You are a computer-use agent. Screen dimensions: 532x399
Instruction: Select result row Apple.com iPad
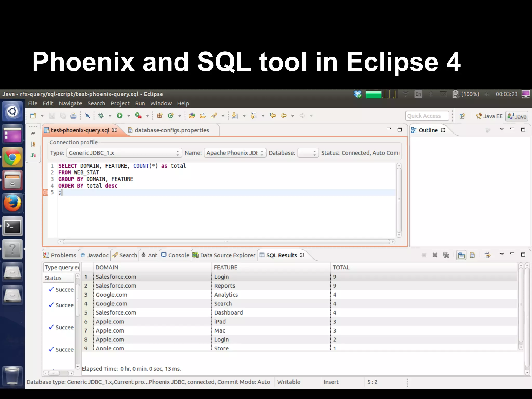tap(300, 322)
